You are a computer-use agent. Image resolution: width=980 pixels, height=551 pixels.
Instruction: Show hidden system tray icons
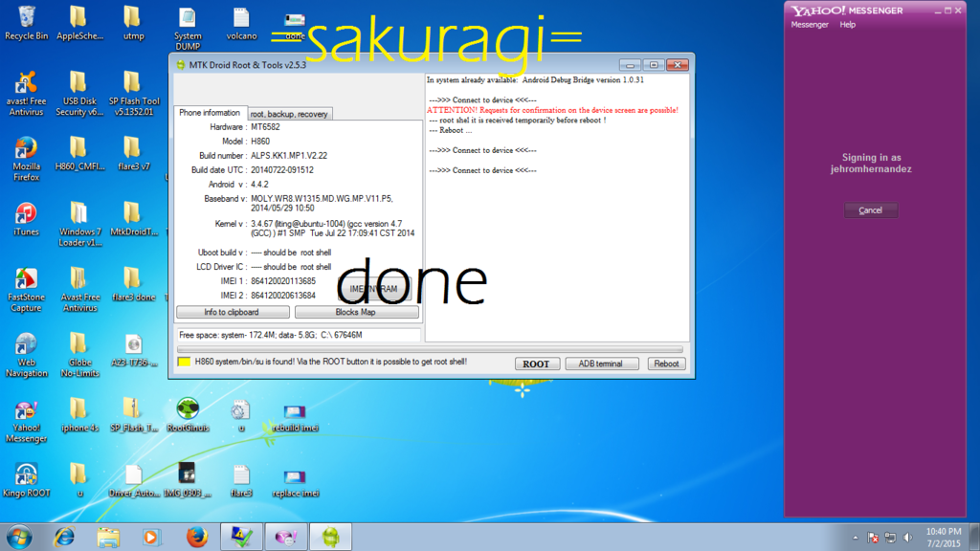click(x=855, y=538)
